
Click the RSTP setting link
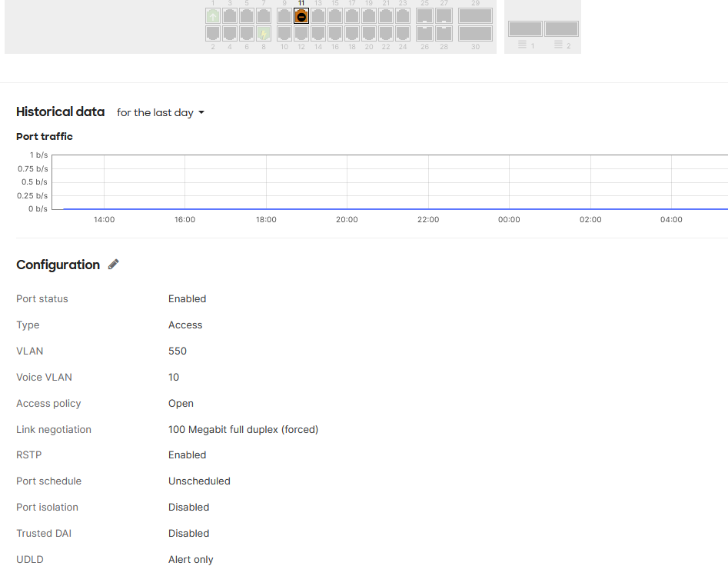click(28, 454)
